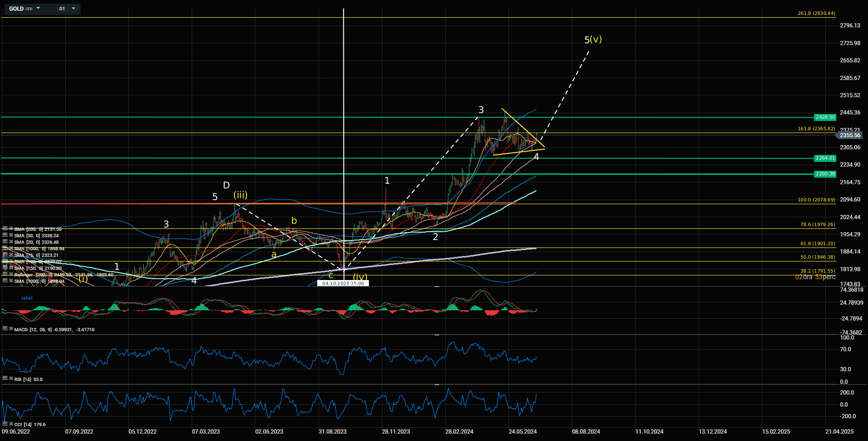Screen dimensions: 868x441
Task: Click the 2200.38 support level tag
Action: tap(825, 174)
